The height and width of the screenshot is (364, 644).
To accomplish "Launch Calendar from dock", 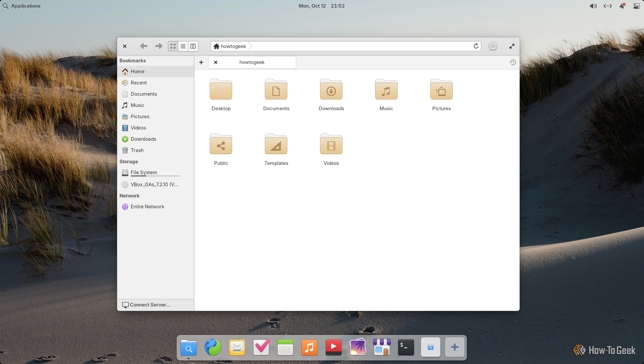I will (x=285, y=347).
